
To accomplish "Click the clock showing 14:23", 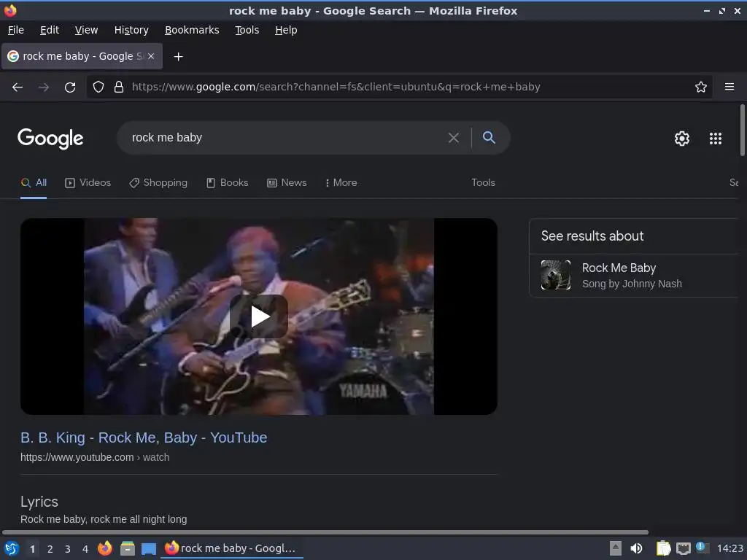I will (x=729, y=548).
